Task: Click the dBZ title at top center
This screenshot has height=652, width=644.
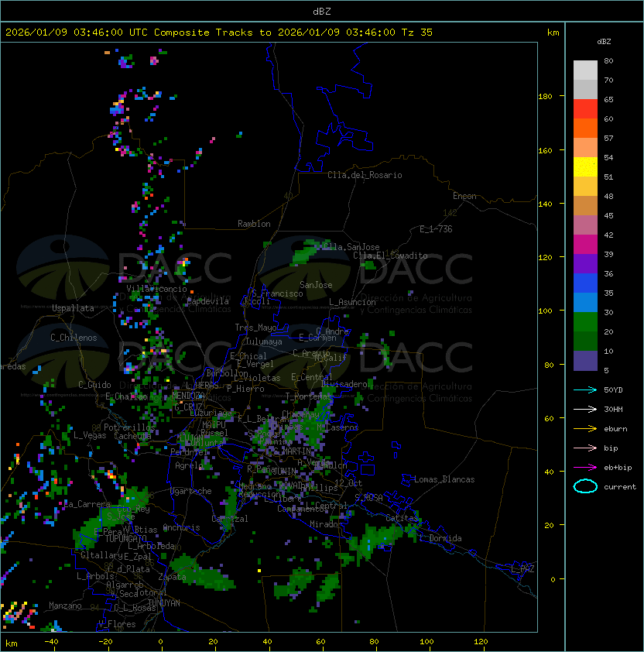Action: pyautogui.click(x=322, y=11)
